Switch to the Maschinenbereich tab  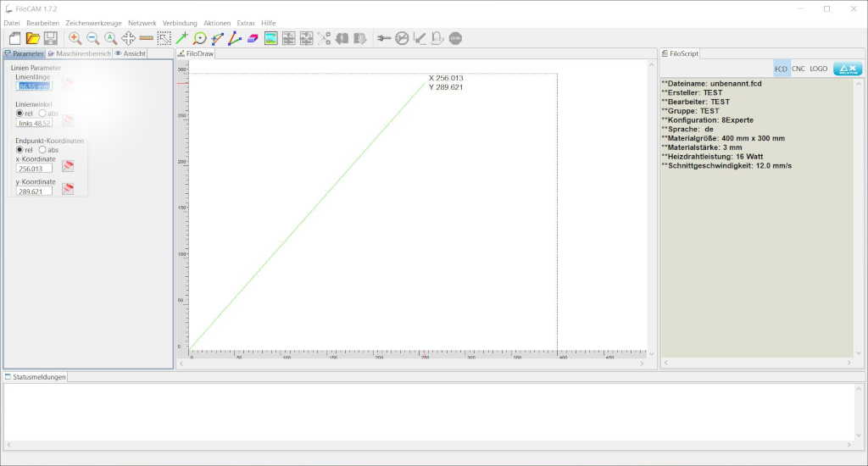point(79,53)
